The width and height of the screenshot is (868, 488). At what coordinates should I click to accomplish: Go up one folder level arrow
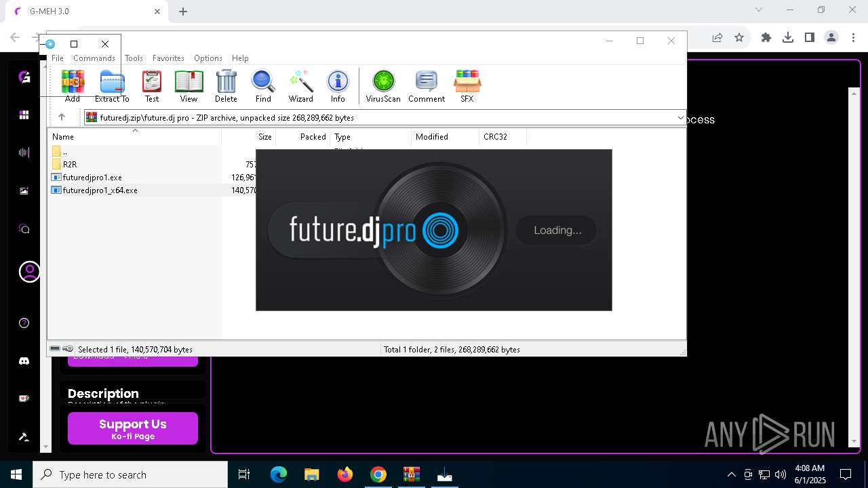tap(62, 117)
